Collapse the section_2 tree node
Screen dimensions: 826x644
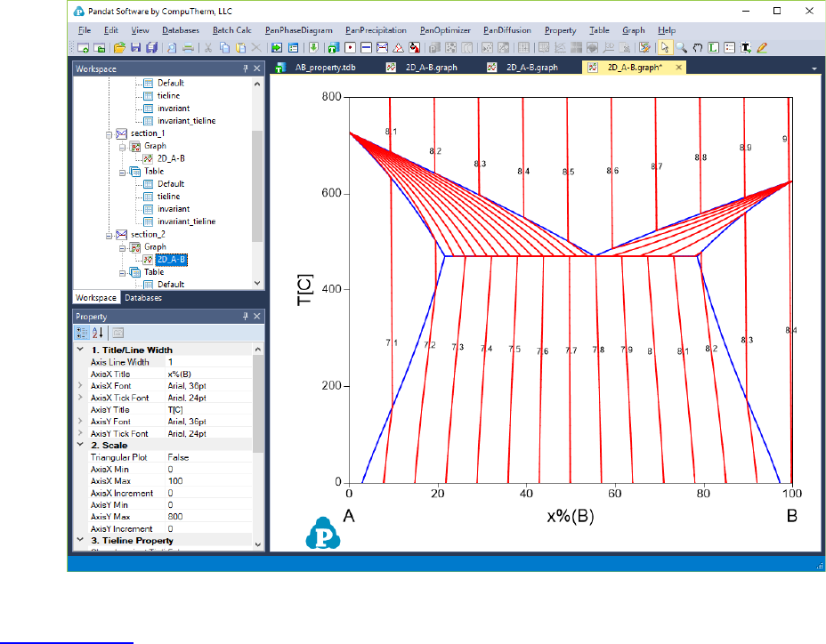(x=109, y=236)
